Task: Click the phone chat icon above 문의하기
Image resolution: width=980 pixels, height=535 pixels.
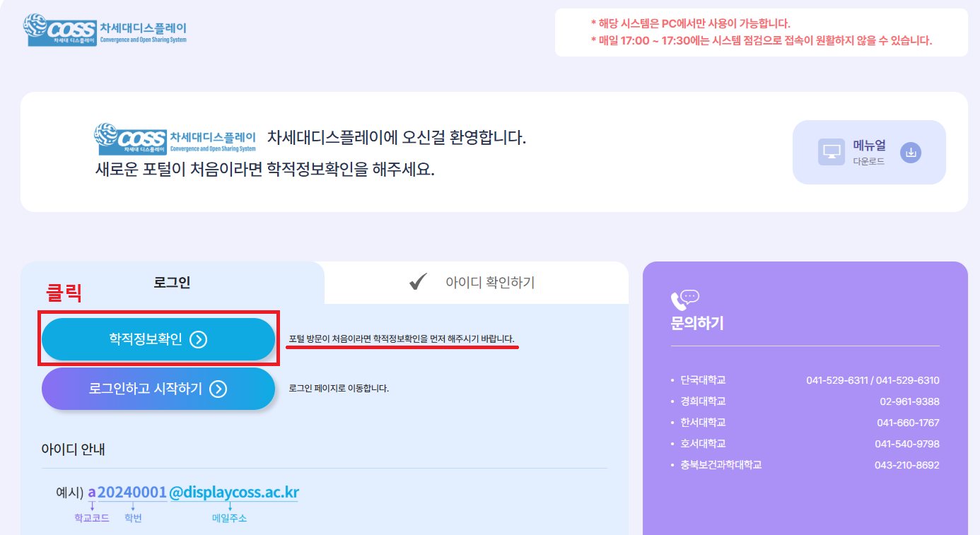Action: (684, 300)
